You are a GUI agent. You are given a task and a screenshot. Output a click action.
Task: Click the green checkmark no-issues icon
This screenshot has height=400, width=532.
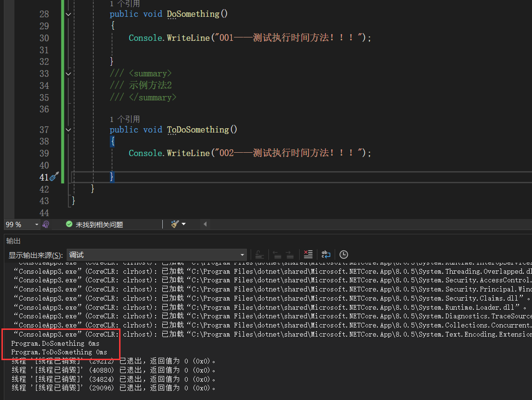(x=69, y=224)
